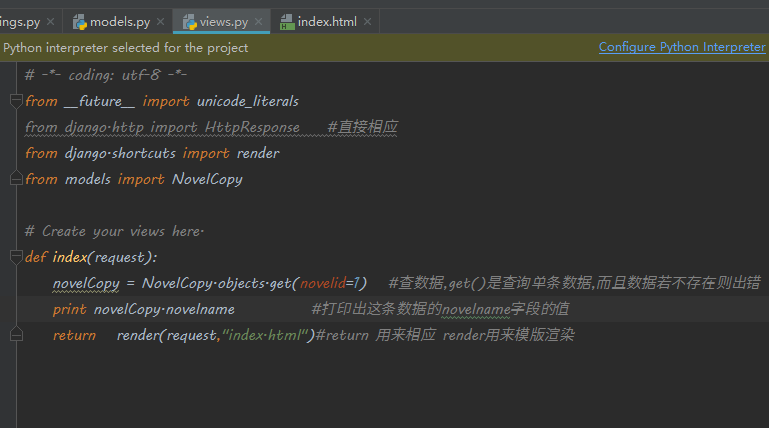This screenshot has height=428, width=769.
Task: Place cursor on "index.html" string in render call
Action: [265, 335]
